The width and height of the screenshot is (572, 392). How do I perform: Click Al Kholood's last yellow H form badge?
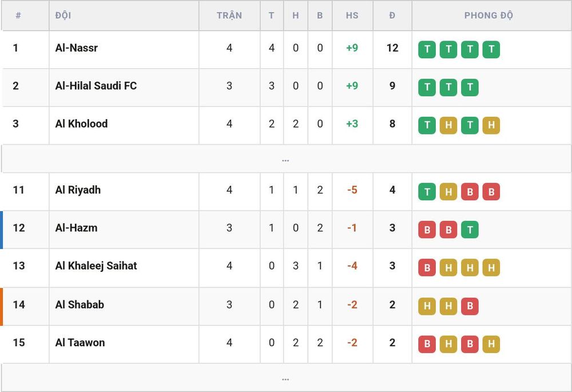(x=491, y=125)
